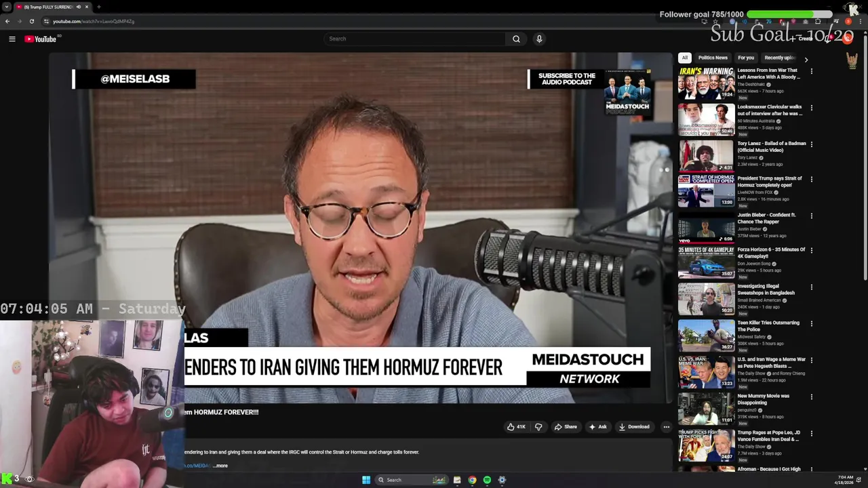Open Iran's Warning video thumbnail

pyautogui.click(x=706, y=83)
